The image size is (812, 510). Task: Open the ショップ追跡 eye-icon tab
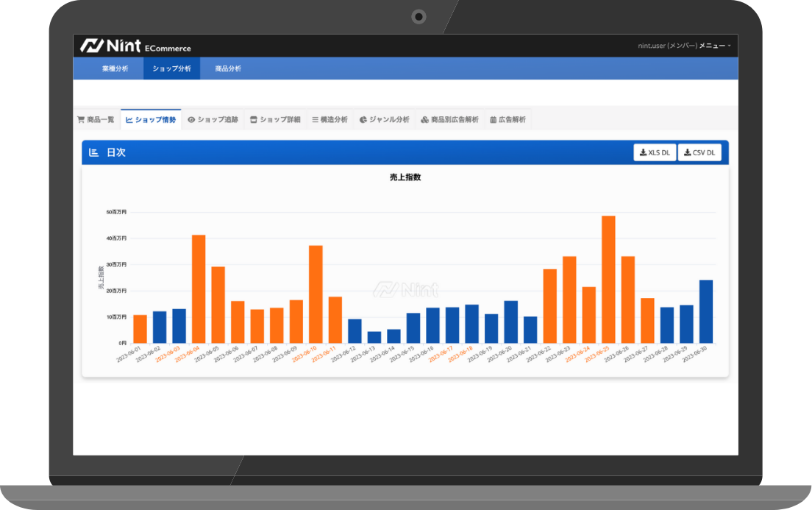213,119
